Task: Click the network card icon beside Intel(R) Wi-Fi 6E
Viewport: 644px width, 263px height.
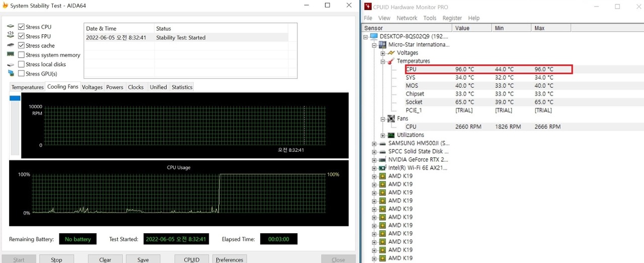Action: point(382,168)
